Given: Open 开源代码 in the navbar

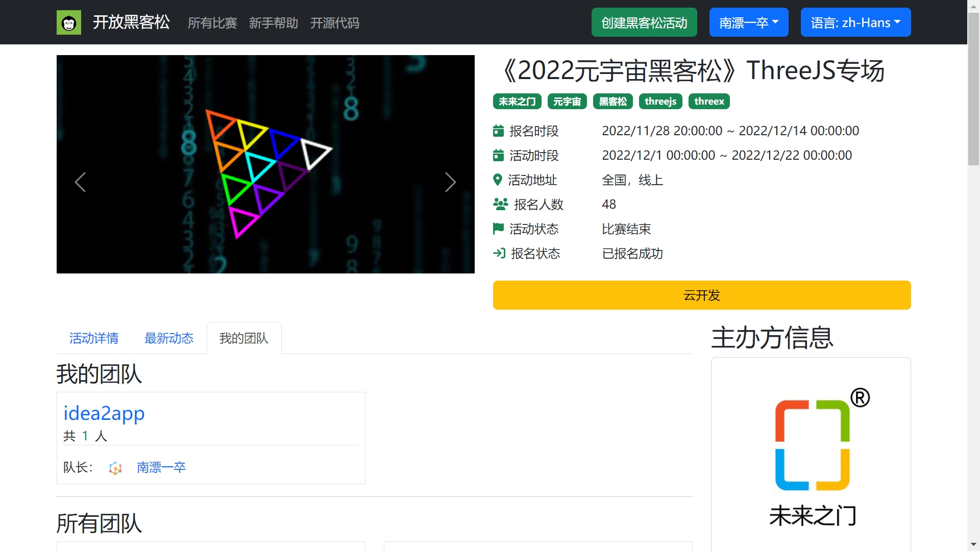Looking at the screenshot, I should tap(335, 23).
